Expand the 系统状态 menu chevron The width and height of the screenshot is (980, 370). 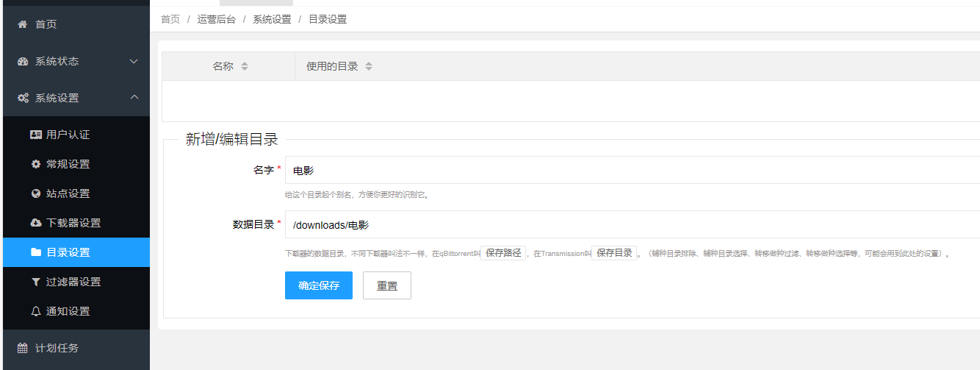click(134, 61)
